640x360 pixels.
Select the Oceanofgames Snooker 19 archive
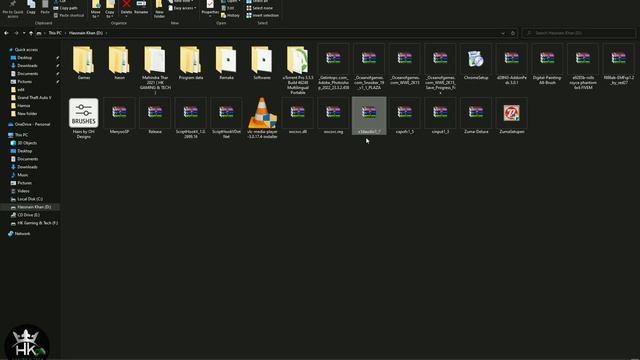pos(369,67)
